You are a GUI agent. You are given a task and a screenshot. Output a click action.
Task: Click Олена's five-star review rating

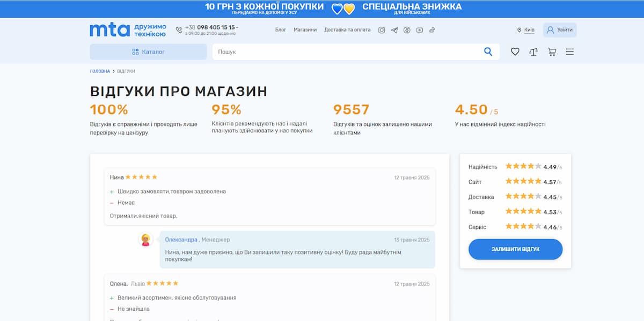[x=162, y=283]
